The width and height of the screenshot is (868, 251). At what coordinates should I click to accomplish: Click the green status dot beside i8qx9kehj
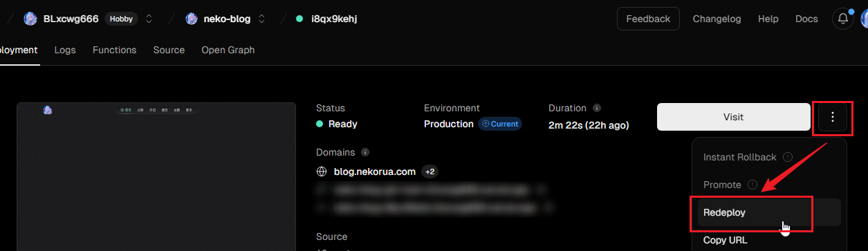pyautogui.click(x=299, y=19)
